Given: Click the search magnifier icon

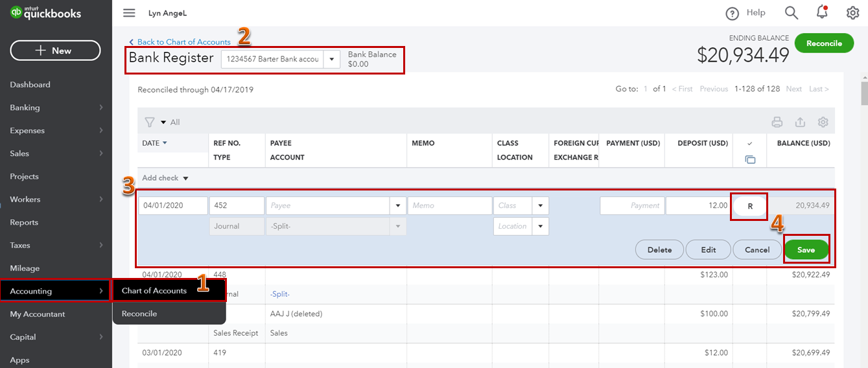Looking at the screenshot, I should (x=792, y=13).
